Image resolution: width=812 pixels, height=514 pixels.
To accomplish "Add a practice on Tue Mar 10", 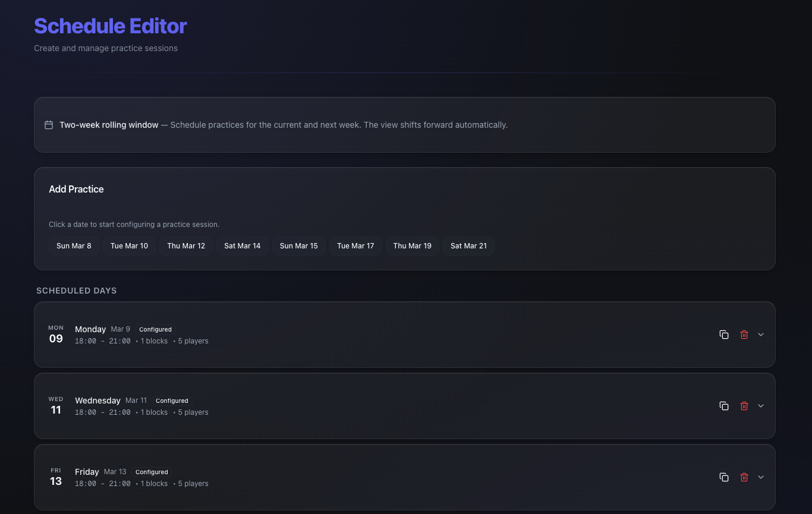I will click(x=129, y=245).
